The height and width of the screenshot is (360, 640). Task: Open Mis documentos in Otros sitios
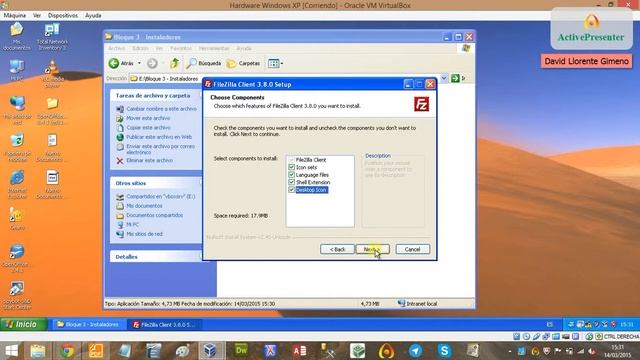[x=144, y=206]
